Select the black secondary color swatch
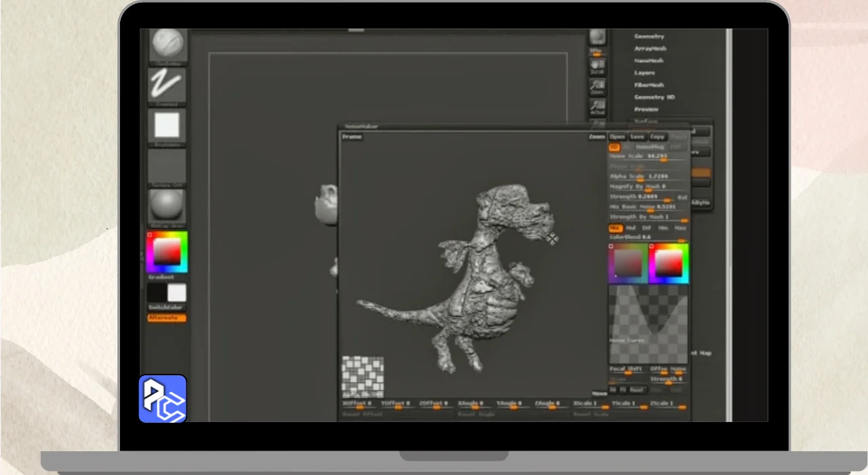Image resolution: width=868 pixels, height=475 pixels. [157, 292]
